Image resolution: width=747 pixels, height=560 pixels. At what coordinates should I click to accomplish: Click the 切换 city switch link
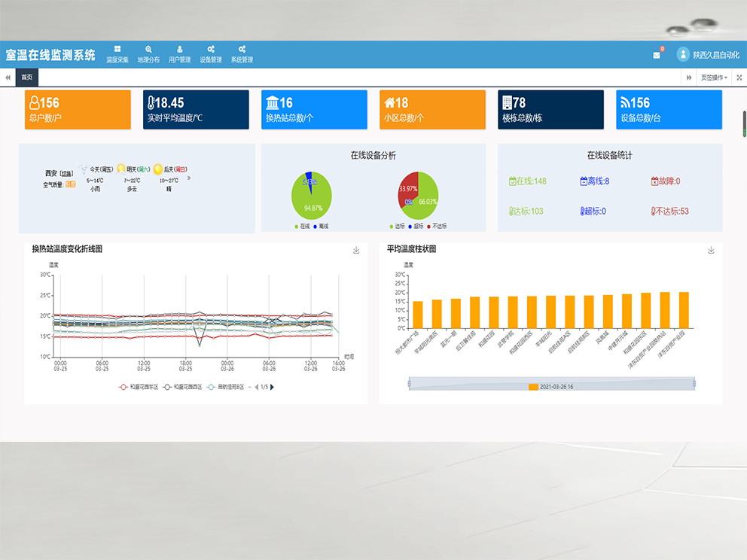click(x=67, y=174)
